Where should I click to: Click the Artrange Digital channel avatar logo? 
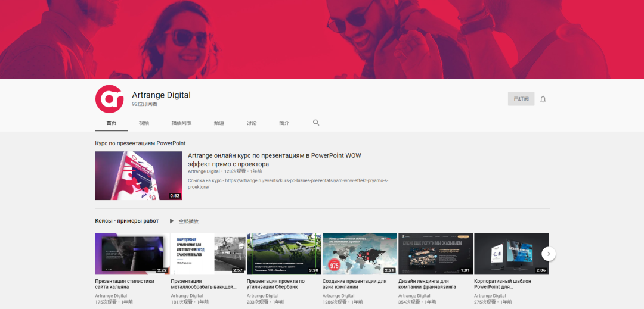[110, 99]
